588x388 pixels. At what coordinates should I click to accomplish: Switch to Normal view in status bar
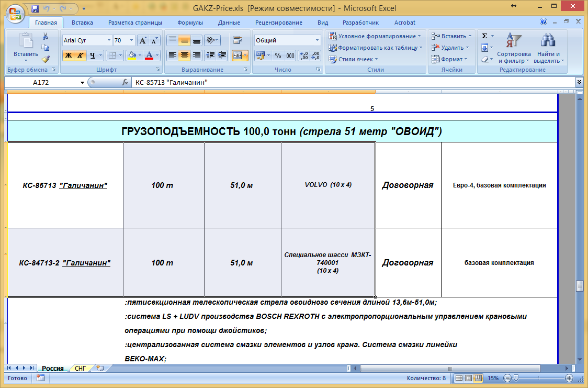(x=459, y=378)
